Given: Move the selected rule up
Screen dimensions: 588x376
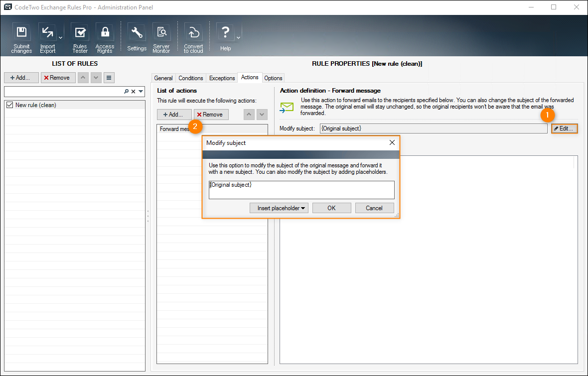Looking at the screenshot, I should tap(83, 78).
